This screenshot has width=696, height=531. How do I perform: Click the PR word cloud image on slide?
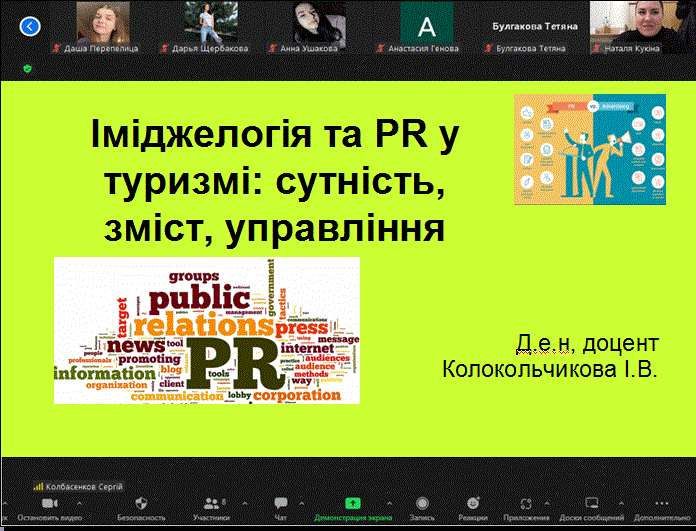click(x=207, y=330)
